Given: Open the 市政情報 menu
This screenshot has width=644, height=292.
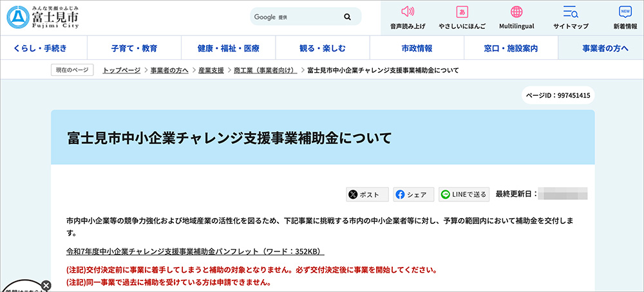Looking at the screenshot, I should tap(417, 48).
